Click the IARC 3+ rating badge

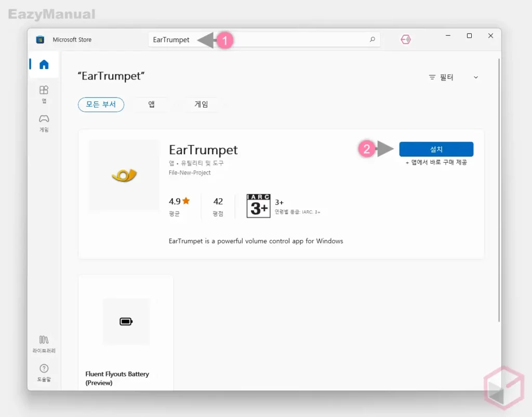(x=258, y=206)
